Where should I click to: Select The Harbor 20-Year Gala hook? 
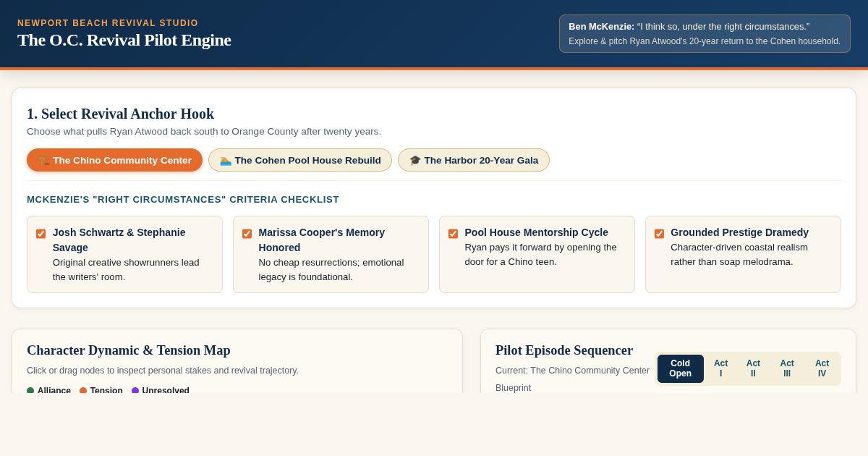pyautogui.click(x=474, y=160)
